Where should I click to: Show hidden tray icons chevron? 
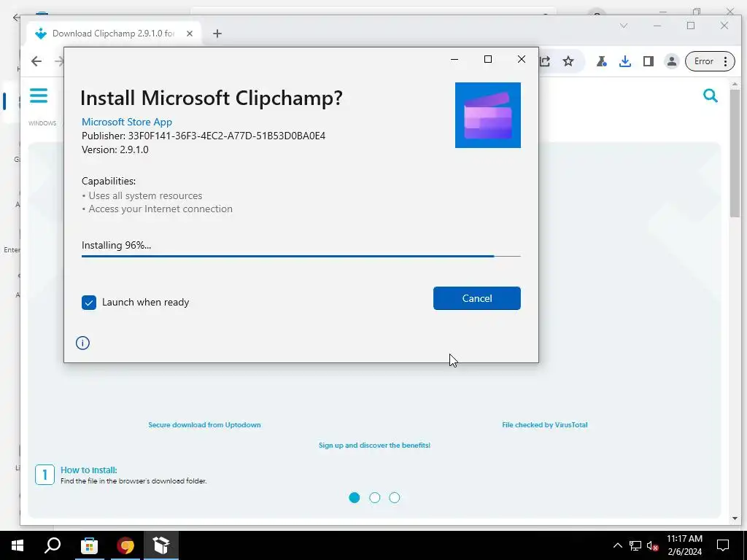(x=617, y=545)
